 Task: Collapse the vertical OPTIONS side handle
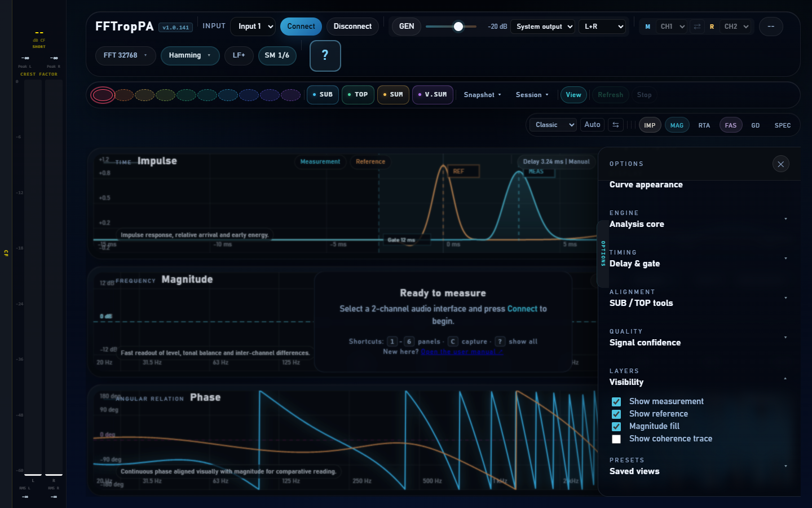pyautogui.click(x=603, y=253)
